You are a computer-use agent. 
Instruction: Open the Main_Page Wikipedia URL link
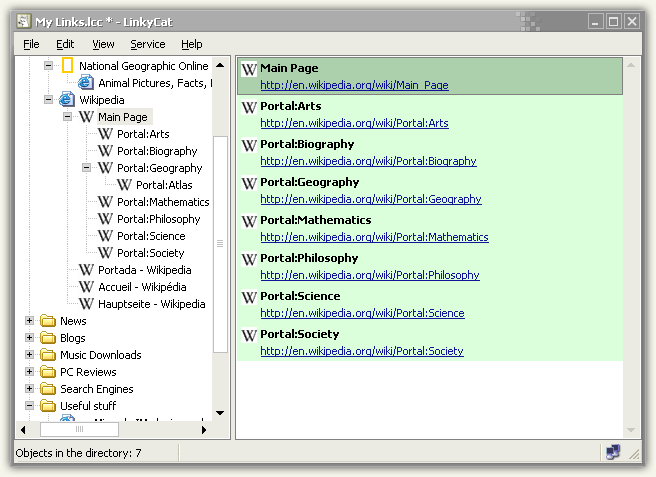pos(354,85)
